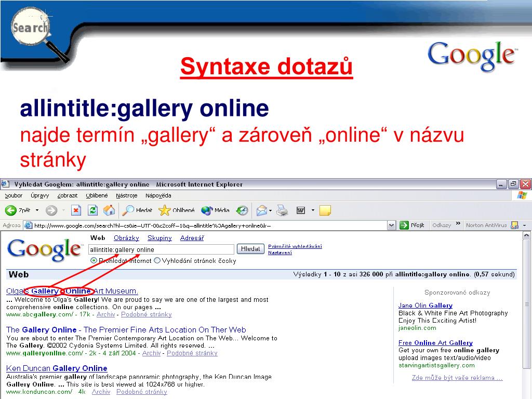
Task: Click the Back (Zpět) arrow icon
Action: [x=11, y=210]
